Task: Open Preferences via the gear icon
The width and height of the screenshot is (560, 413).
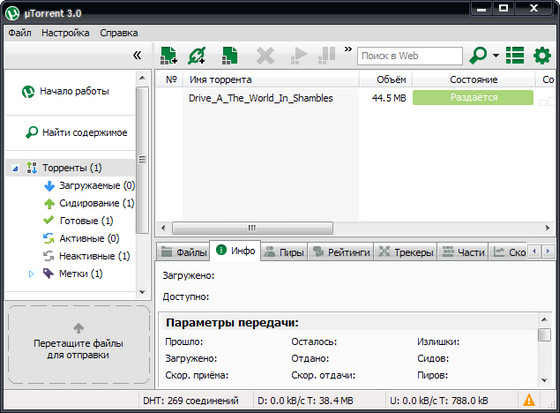Action: [x=542, y=56]
